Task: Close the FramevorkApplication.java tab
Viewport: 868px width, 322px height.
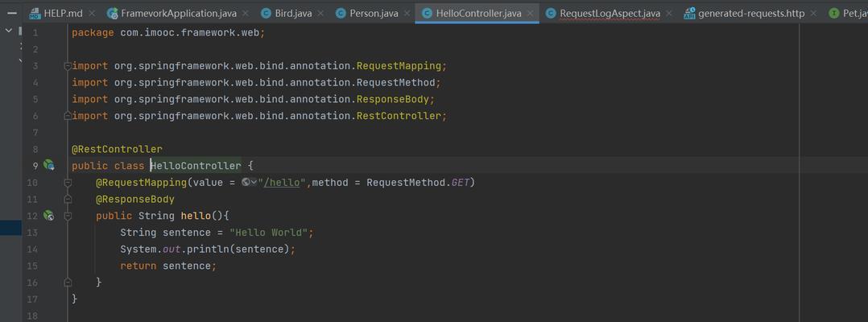Action: (x=246, y=13)
